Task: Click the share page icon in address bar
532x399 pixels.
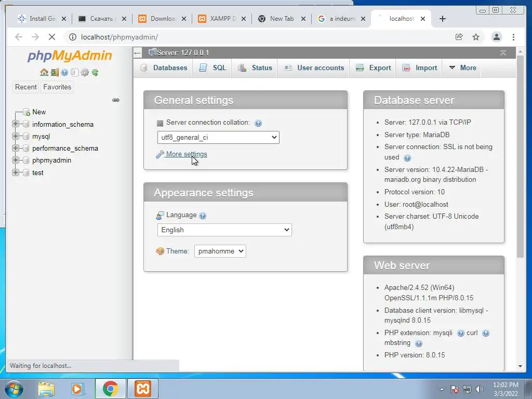Action: 459,37
